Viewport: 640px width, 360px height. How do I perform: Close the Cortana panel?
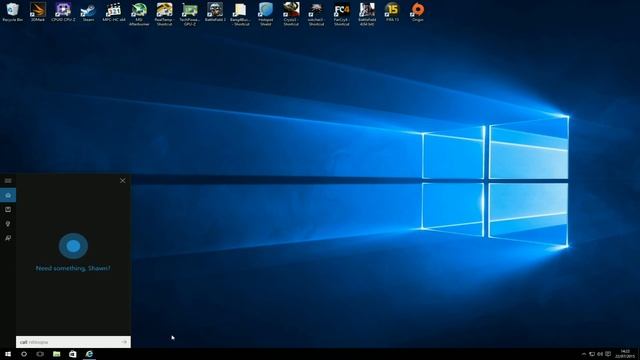pyautogui.click(x=122, y=180)
